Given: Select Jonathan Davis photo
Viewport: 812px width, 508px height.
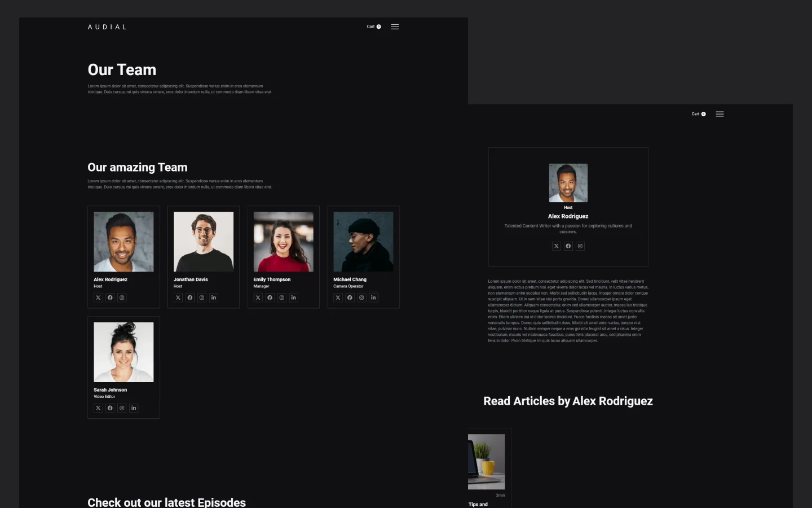Looking at the screenshot, I should 204,242.
